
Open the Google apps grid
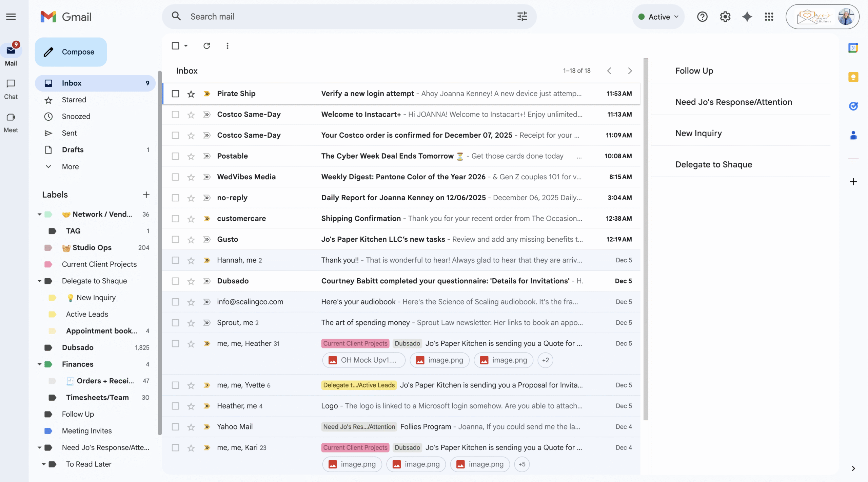(769, 17)
